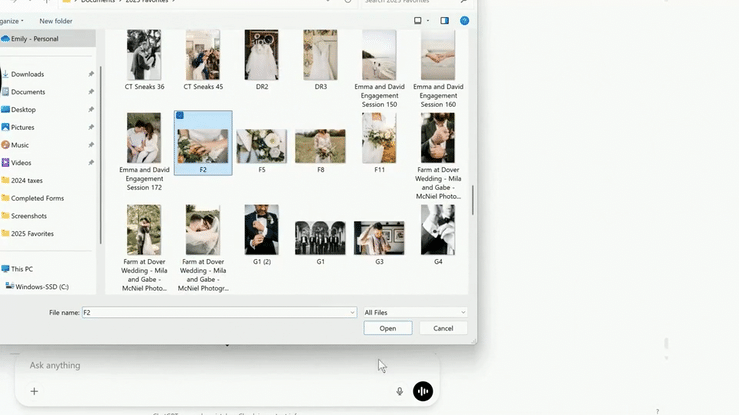Viewport: 739px width, 415px height.
Task: Click the navigation pane scrollbar
Action: pos(100,155)
